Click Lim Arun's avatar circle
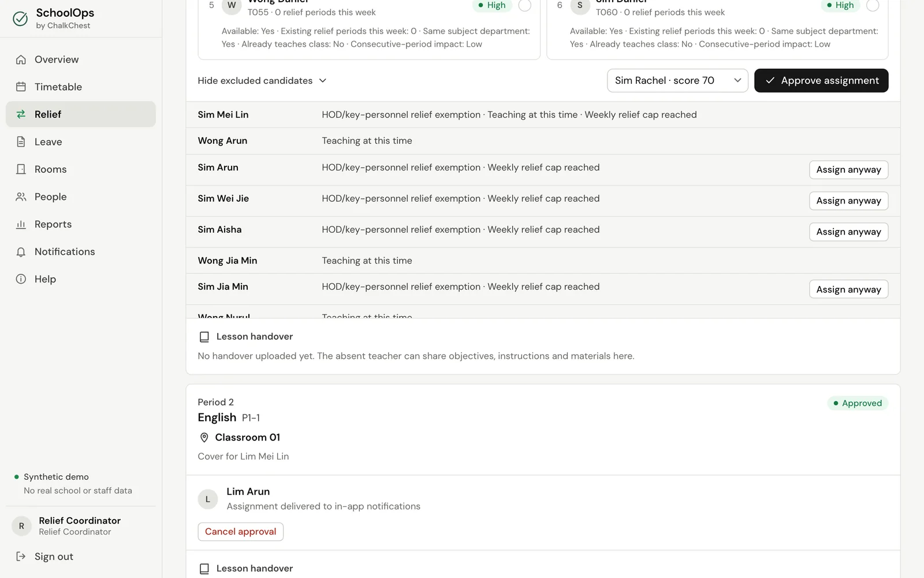 (208, 499)
